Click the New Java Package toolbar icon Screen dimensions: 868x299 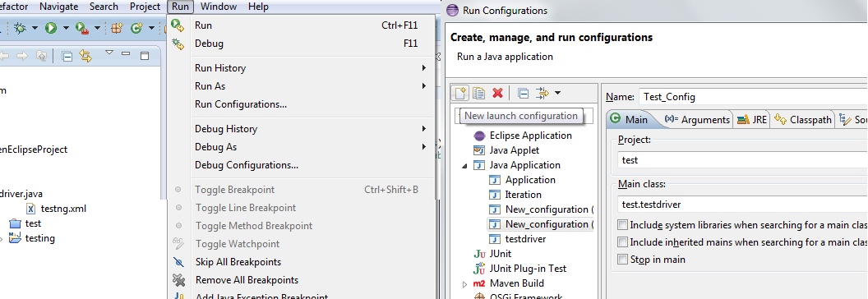(117, 28)
